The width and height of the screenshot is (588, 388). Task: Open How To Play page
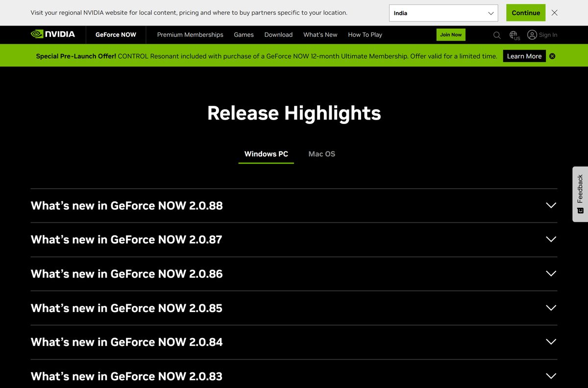(x=365, y=35)
